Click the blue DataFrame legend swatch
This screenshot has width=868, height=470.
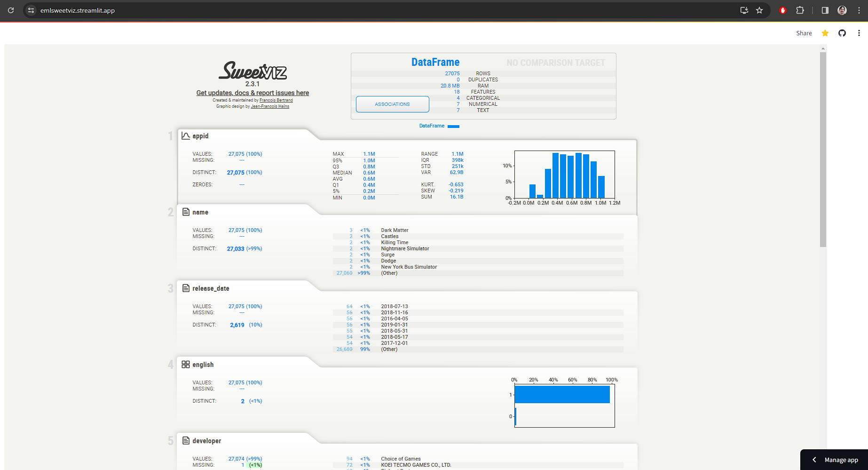453,126
